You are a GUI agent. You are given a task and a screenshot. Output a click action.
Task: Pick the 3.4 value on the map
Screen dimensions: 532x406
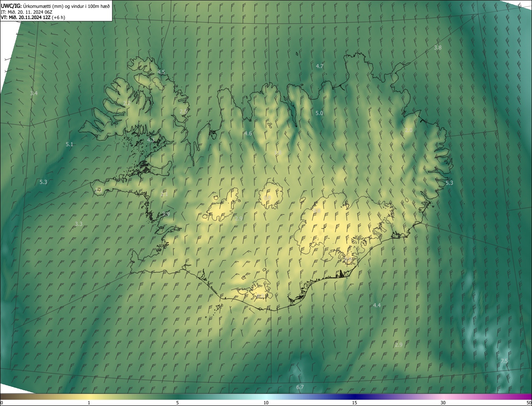point(34,93)
